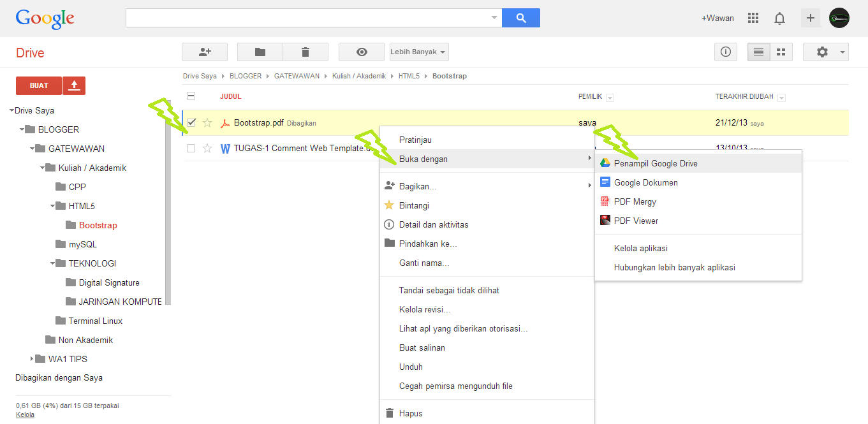The image size is (868, 424).
Task: Choose Tandai sebagai tidak dilihat
Action: [487, 290]
